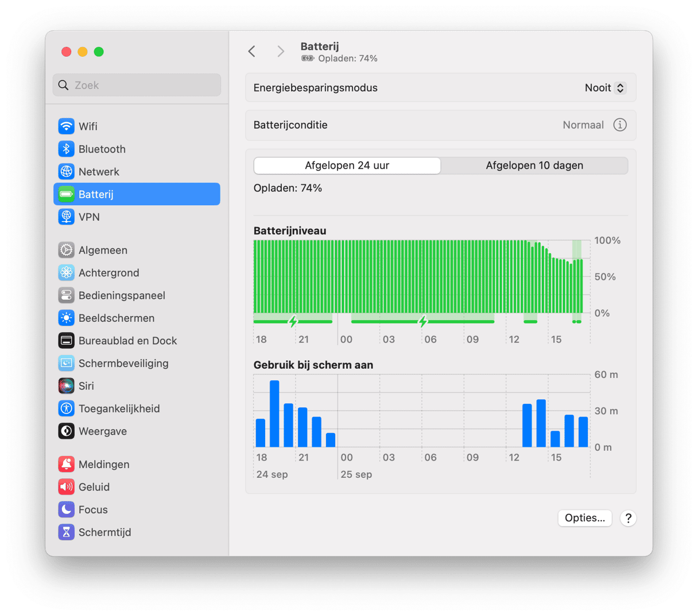
Task: Click the Energiebesparingsmodus label
Action: pyautogui.click(x=316, y=88)
